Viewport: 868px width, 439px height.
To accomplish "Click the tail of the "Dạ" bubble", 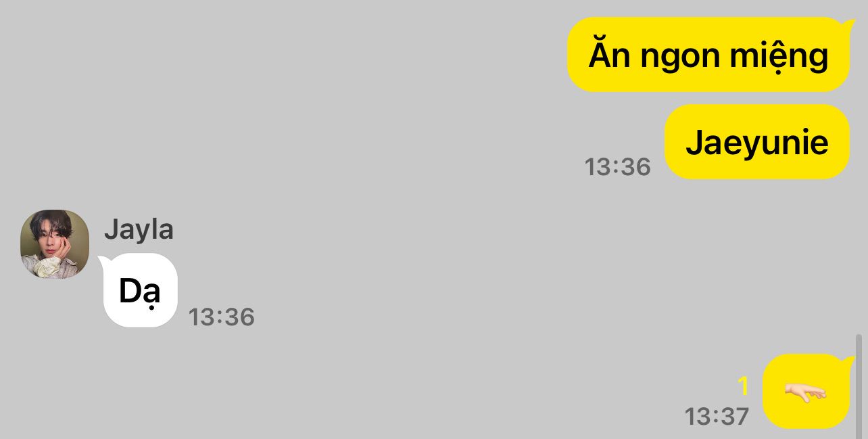I will click(105, 260).
